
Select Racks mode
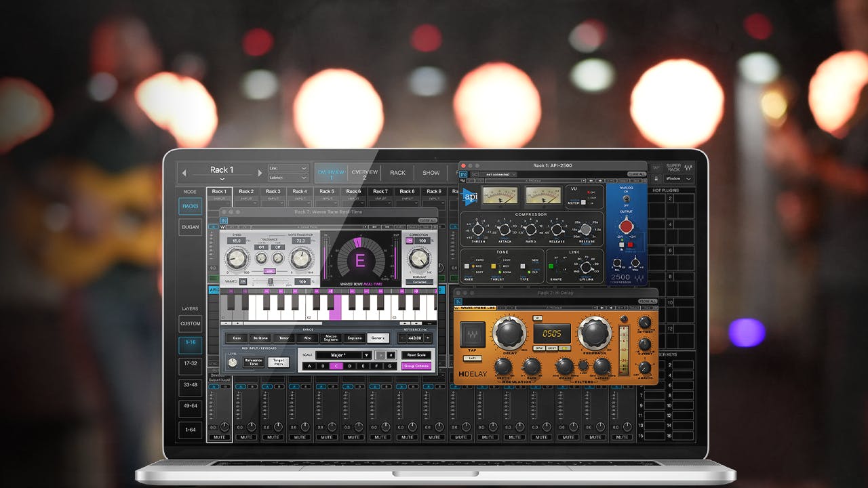point(190,206)
